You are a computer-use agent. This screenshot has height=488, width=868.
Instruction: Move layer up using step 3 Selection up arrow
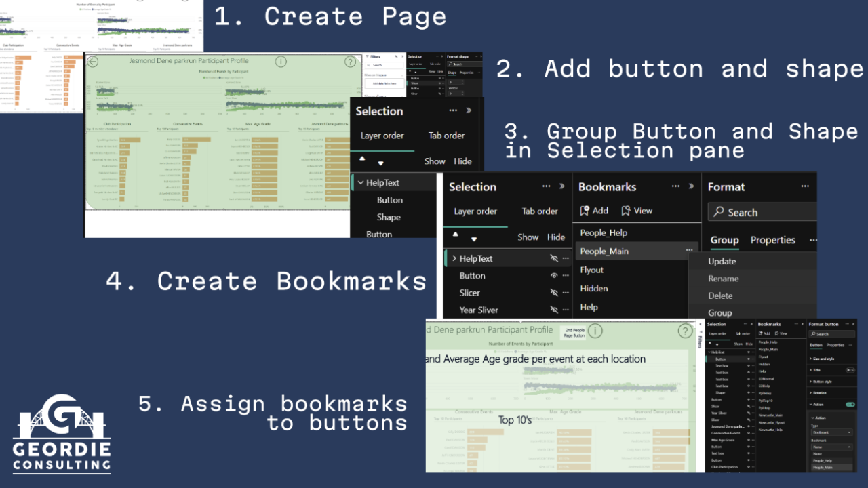[x=362, y=158]
